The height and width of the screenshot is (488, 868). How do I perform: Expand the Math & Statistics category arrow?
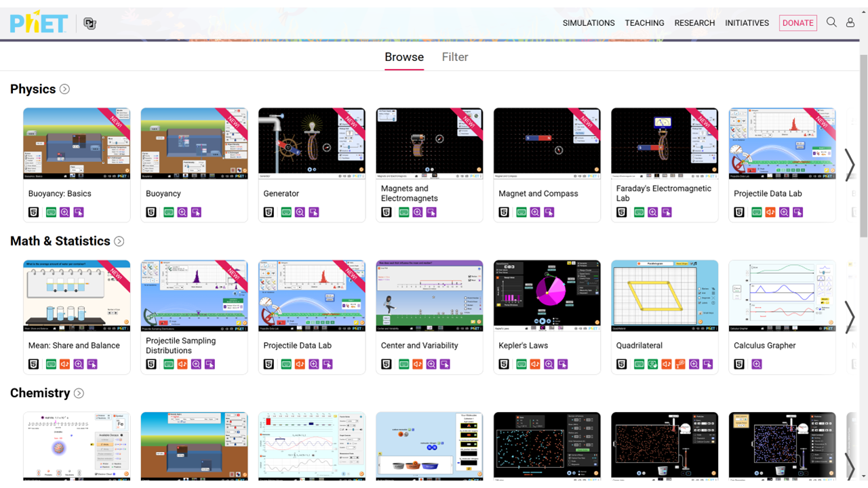(119, 241)
